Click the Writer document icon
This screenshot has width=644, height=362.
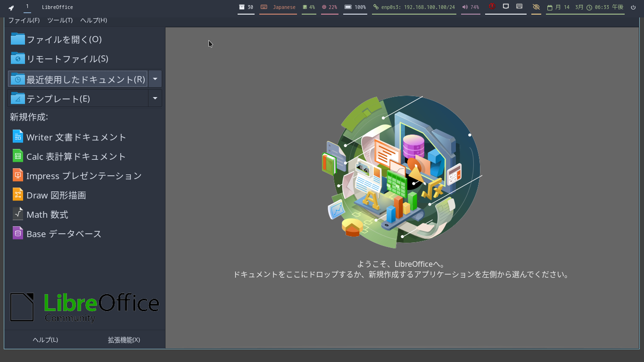pos(18,137)
